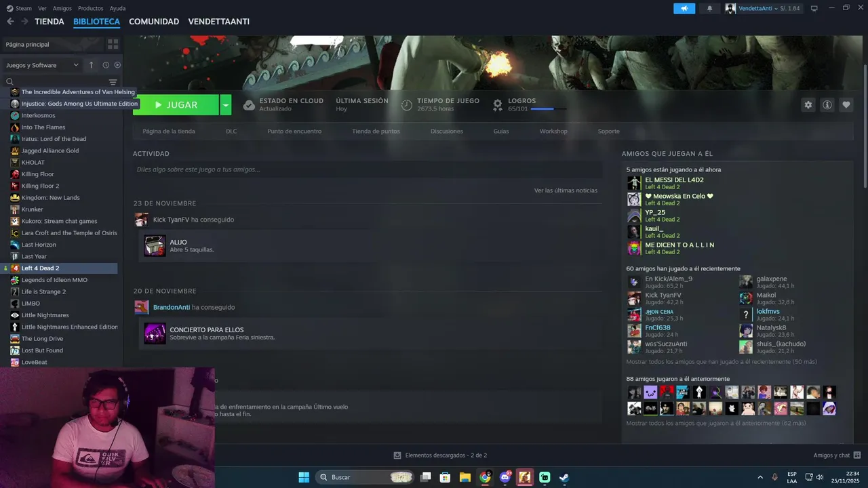Open Discord from the taskbar

[505, 477]
